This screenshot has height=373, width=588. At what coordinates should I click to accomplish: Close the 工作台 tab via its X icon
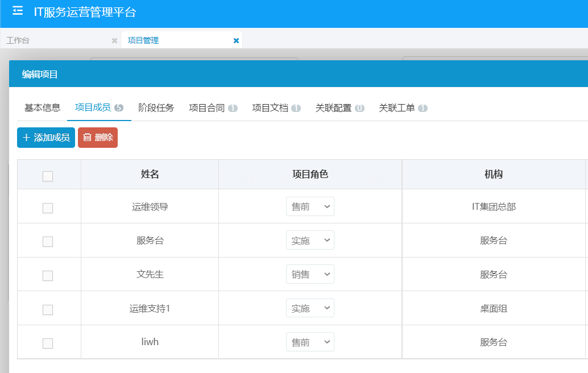[x=114, y=40]
